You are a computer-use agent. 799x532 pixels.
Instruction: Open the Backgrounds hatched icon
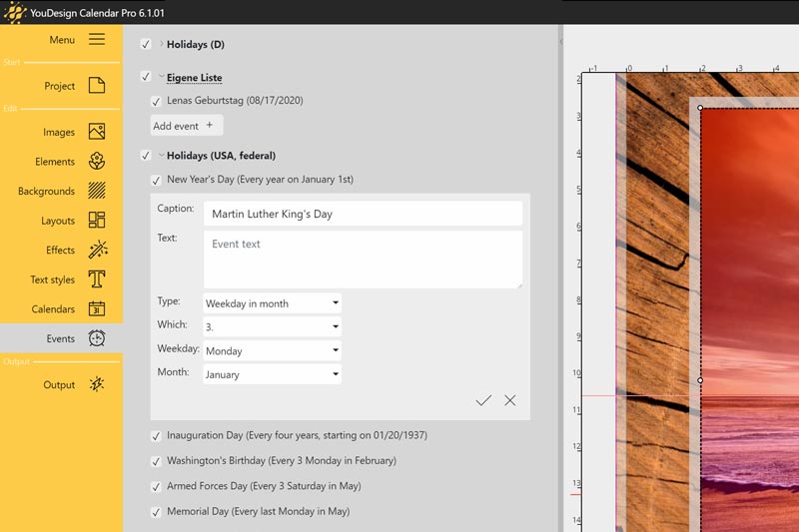[x=97, y=191]
